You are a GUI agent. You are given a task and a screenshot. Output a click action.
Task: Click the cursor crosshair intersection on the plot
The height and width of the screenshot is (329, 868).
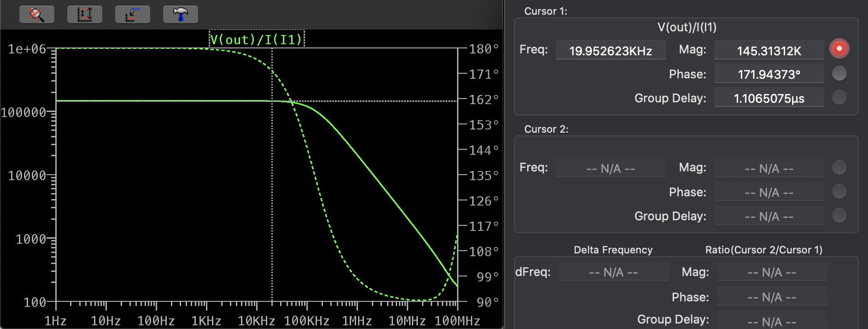tap(272, 101)
